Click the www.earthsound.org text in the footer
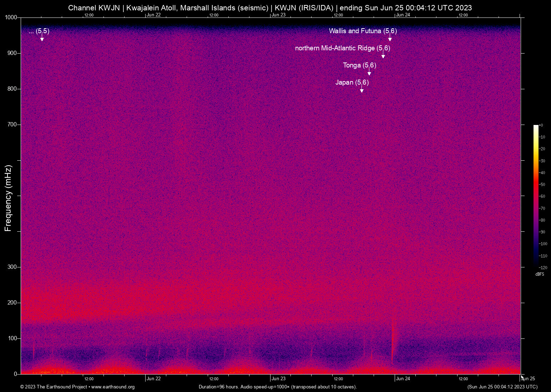This screenshot has width=551, height=392. pyautogui.click(x=113, y=387)
